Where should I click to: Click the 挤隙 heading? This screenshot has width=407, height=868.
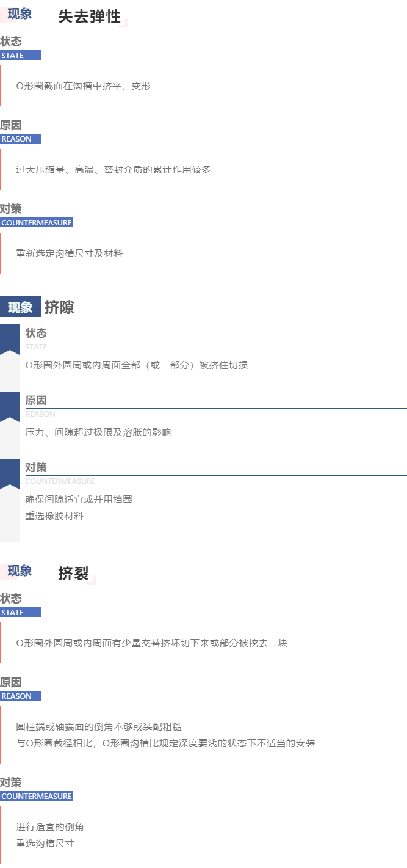[59, 307]
